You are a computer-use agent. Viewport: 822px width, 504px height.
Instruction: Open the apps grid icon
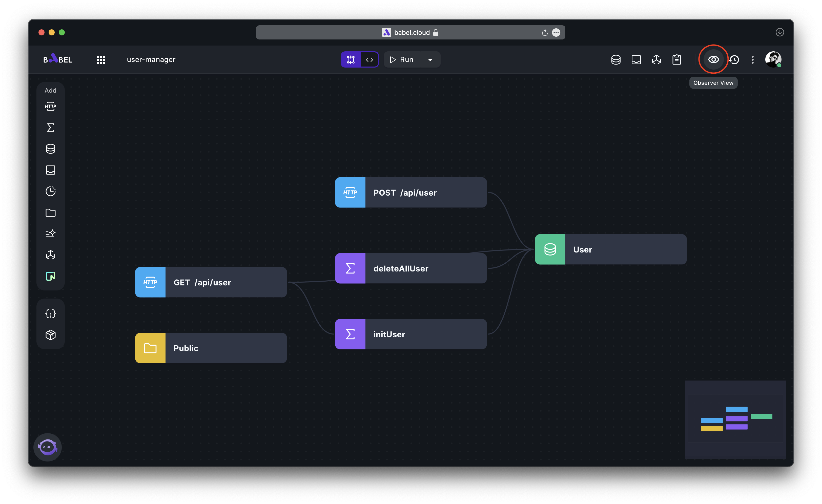(101, 60)
